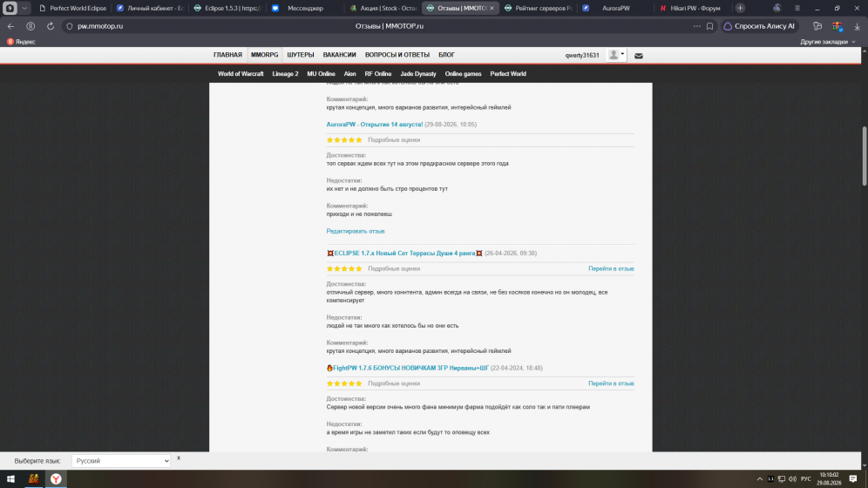This screenshot has width=868, height=488.
Task: Expand the Другие закладки folder
Action: coord(828,42)
